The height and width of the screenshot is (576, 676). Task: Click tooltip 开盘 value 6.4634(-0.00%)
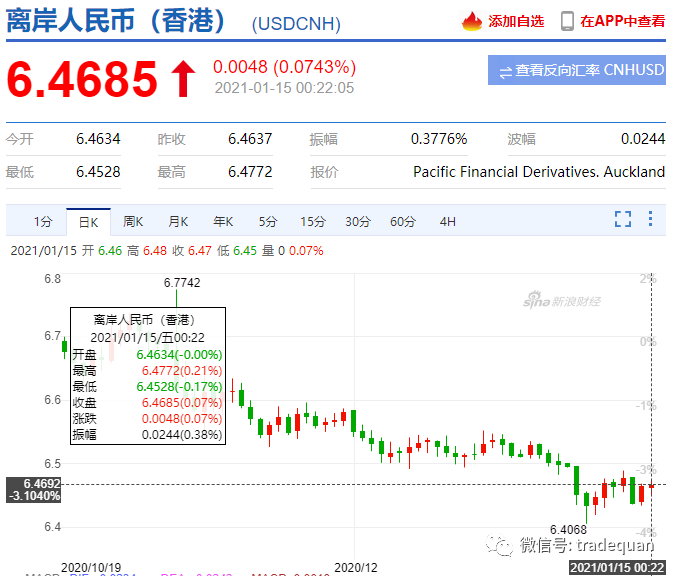tap(179, 355)
